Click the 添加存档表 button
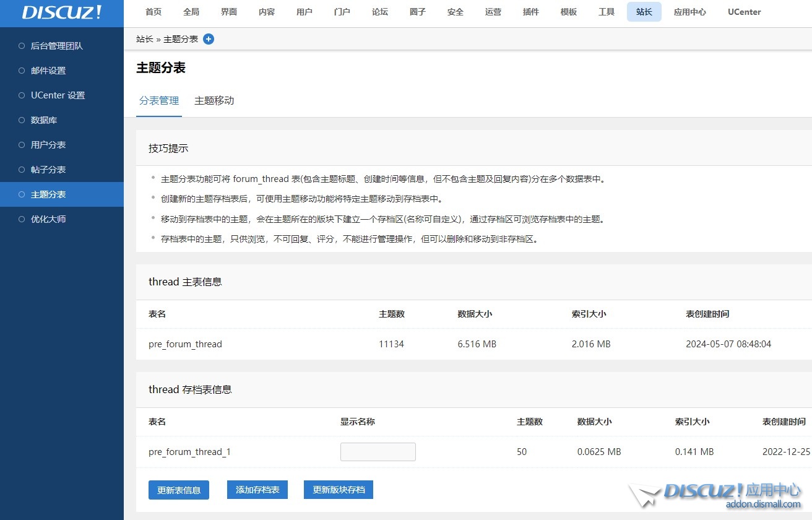This screenshot has width=812, height=520. tap(257, 490)
